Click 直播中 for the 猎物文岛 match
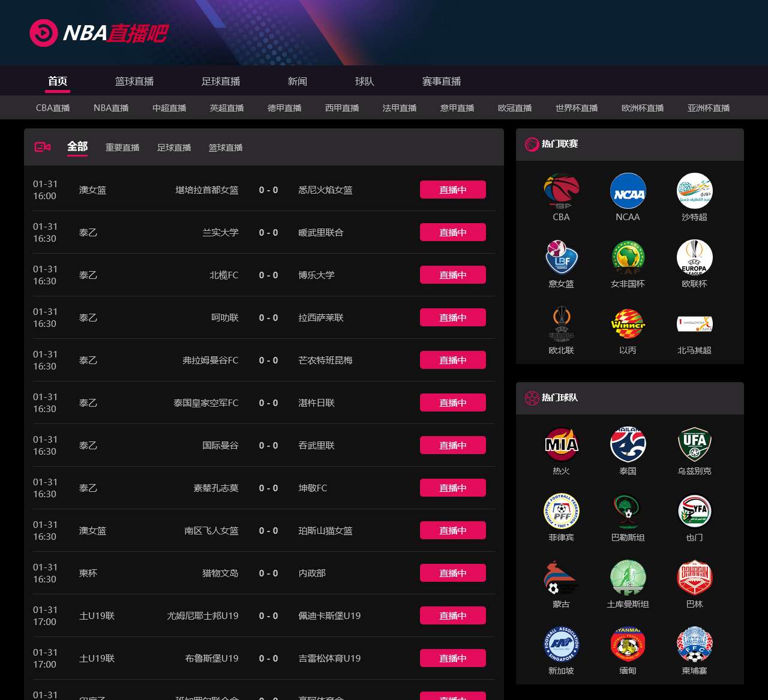This screenshot has height=700, width=768. [x=453, y=573]
